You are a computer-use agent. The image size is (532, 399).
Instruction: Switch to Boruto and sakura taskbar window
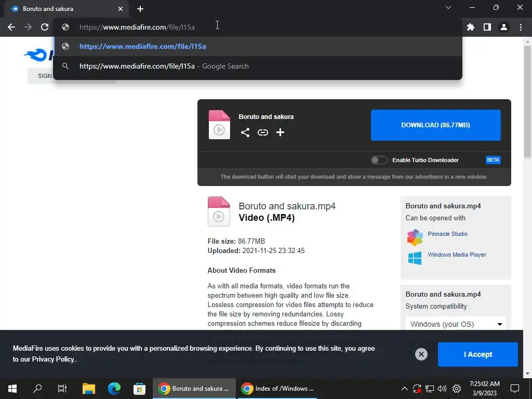click(x=194, y=389)
